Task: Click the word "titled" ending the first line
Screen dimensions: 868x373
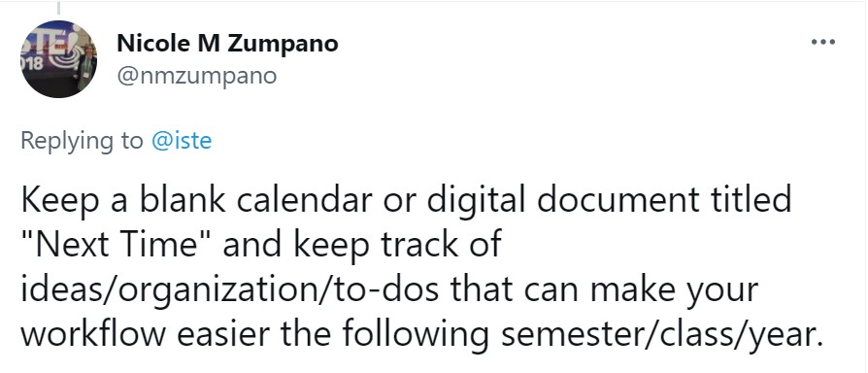Action: pyautogui.click(x=750, y=199)
